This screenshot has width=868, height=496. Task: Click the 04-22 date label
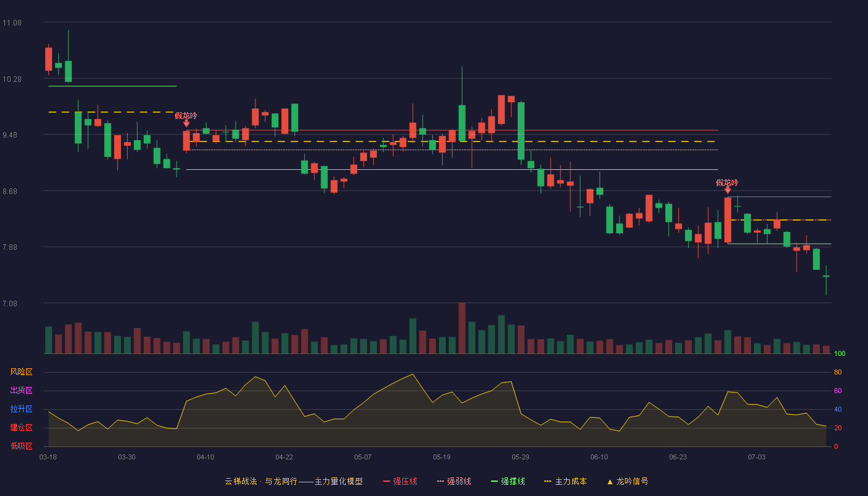284,457
